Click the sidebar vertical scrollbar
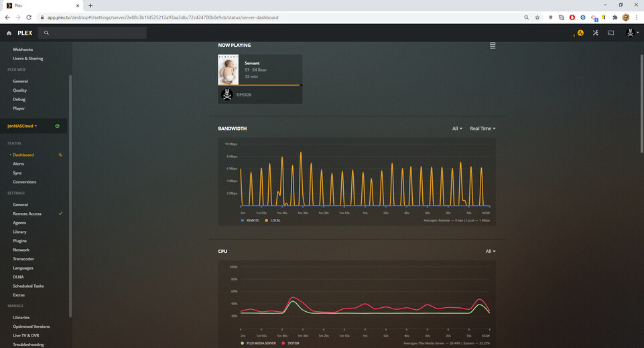Viewport: 644px width, 348px height. pyautogui.click(x=70, y=196)
